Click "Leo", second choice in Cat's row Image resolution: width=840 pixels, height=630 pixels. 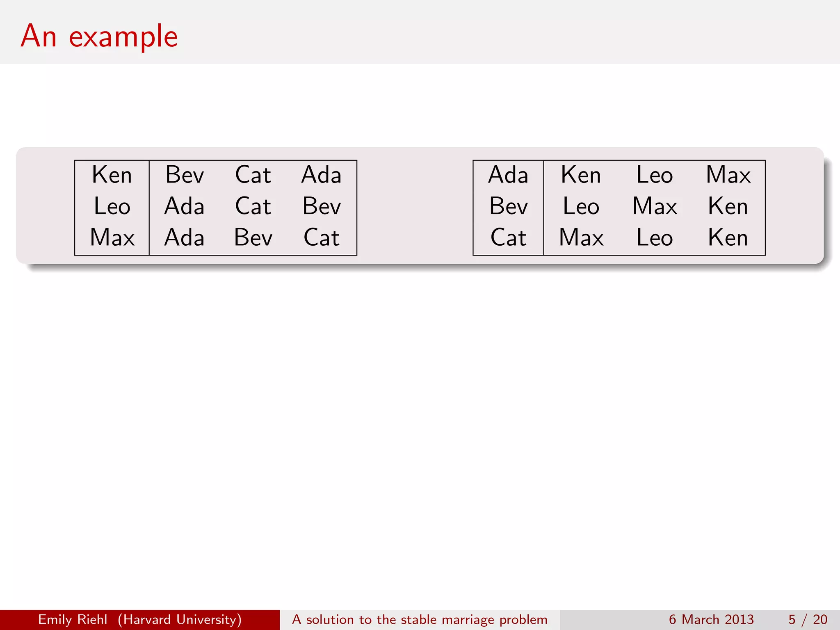click(x=655, y=237)
